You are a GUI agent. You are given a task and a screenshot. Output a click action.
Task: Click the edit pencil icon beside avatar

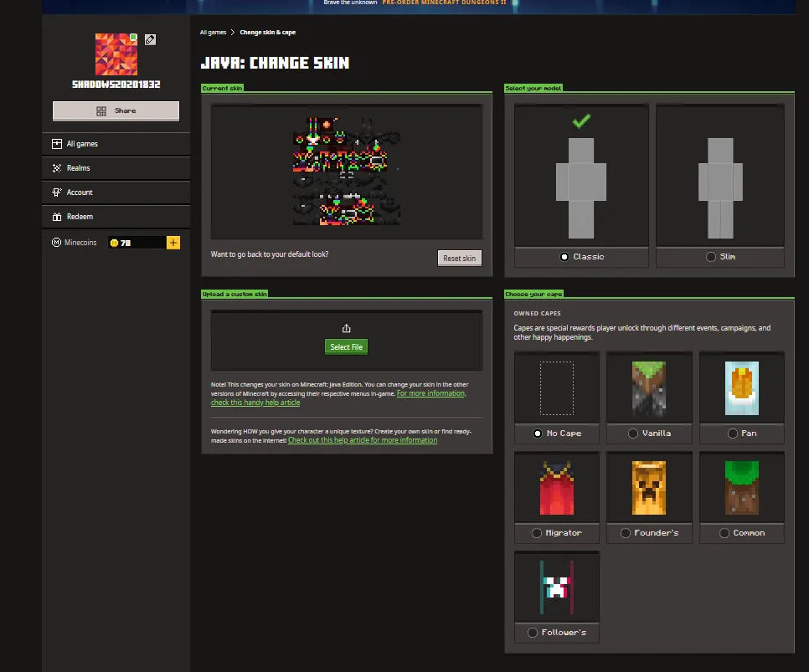click(x=150, y=39)
